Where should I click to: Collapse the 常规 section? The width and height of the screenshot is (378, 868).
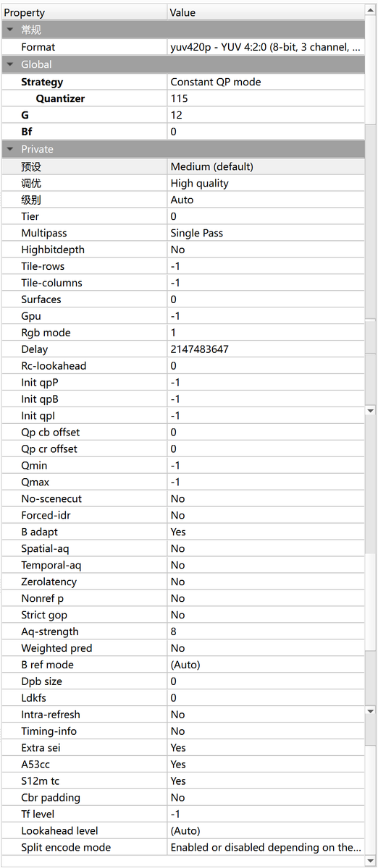(10, 30)
